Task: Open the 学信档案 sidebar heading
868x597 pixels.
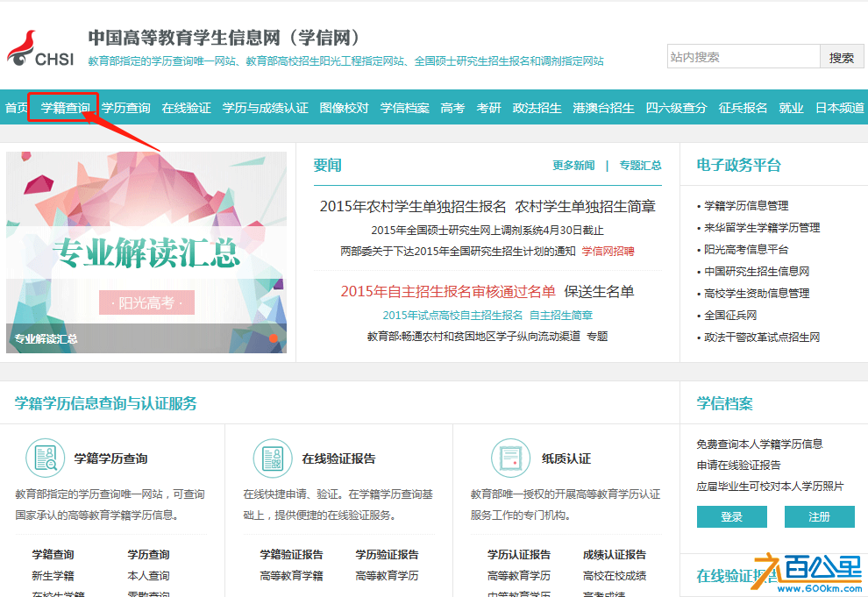Action: click(x=724, y=403)
